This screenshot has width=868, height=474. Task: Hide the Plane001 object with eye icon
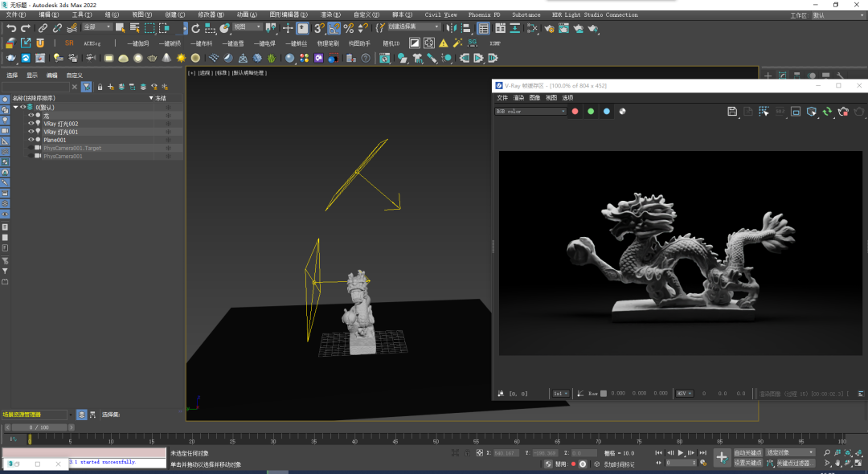click(x=31, y=140)
